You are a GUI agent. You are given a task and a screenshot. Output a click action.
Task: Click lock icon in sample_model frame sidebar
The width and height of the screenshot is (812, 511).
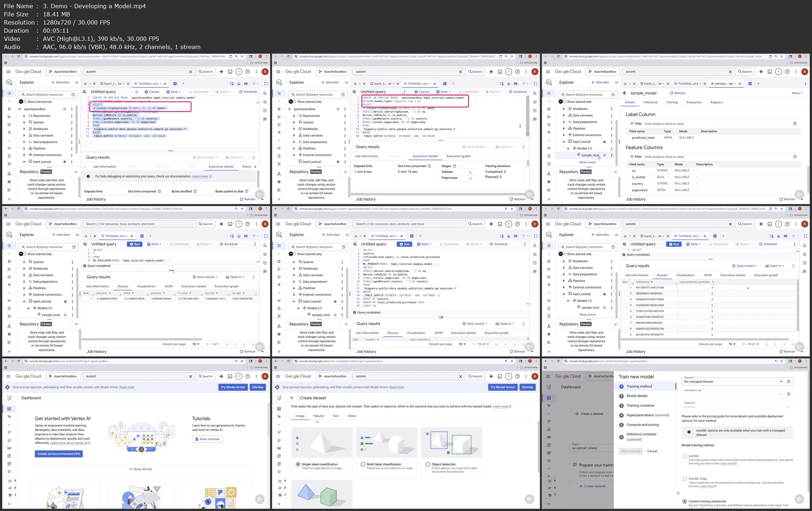pyautogui.click(x=549, y=156)
